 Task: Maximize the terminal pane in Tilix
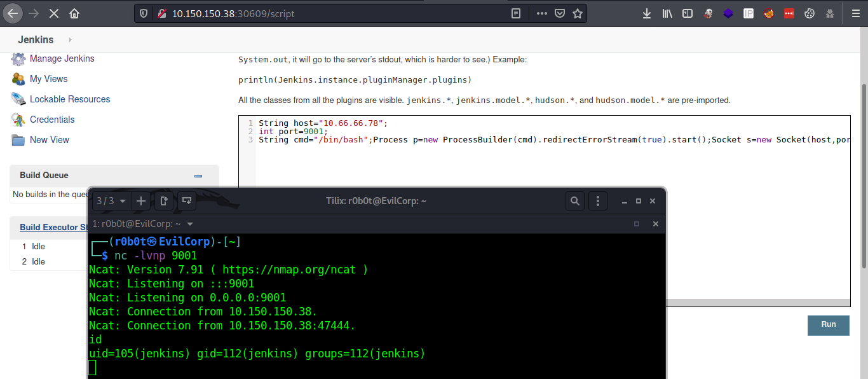(x=637, y=224)
